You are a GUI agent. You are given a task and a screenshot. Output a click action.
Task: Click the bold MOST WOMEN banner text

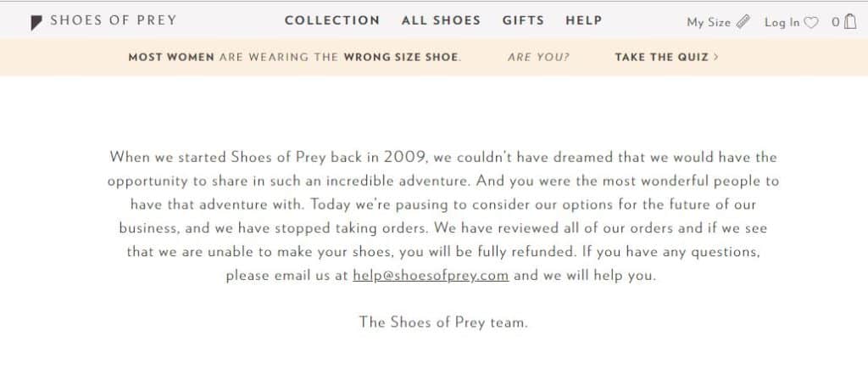pos(171,57)
